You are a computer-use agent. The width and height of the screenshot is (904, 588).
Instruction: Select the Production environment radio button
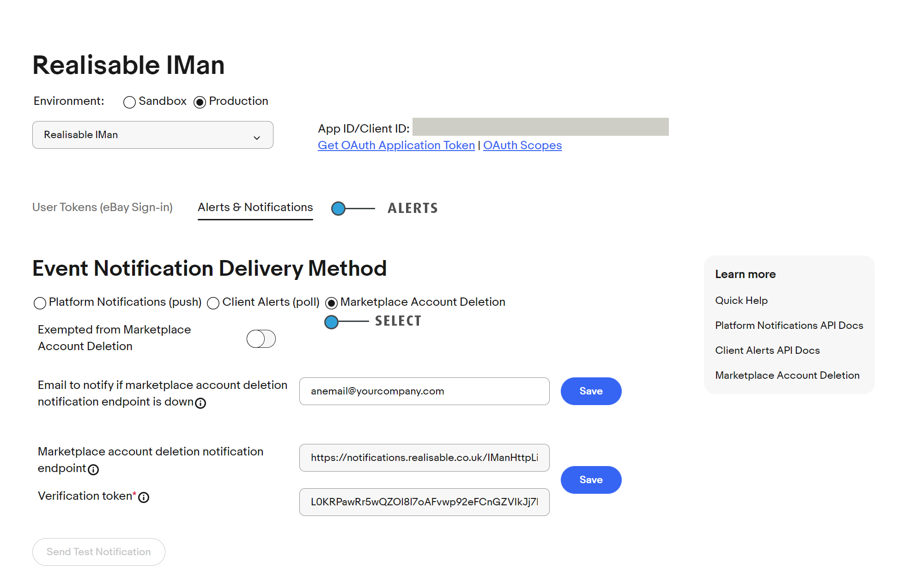tap(200, 102)
